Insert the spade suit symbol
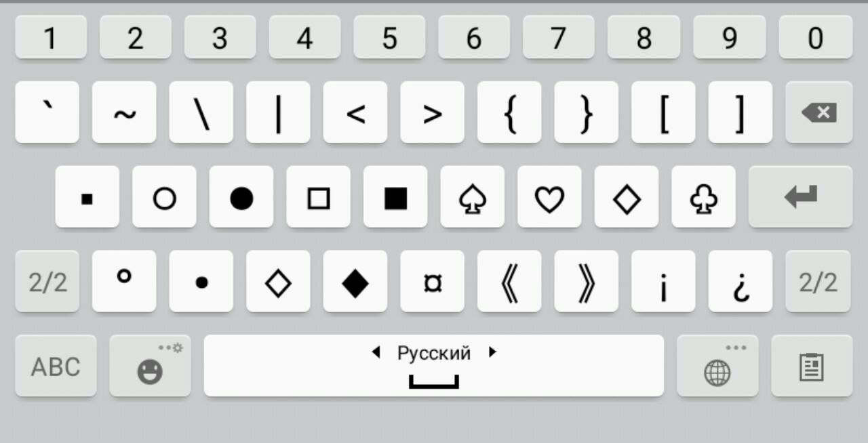Screen dimensions: 868x443 (472, 197)
